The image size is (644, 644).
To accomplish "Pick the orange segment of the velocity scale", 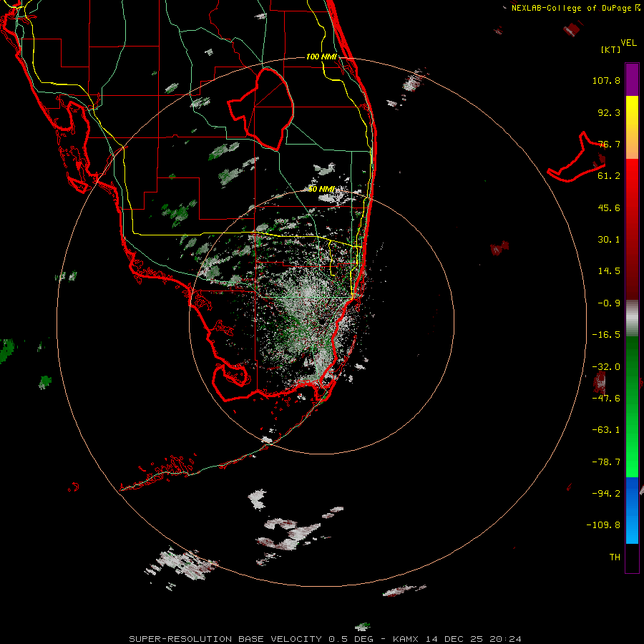I will tap(632, 144).
